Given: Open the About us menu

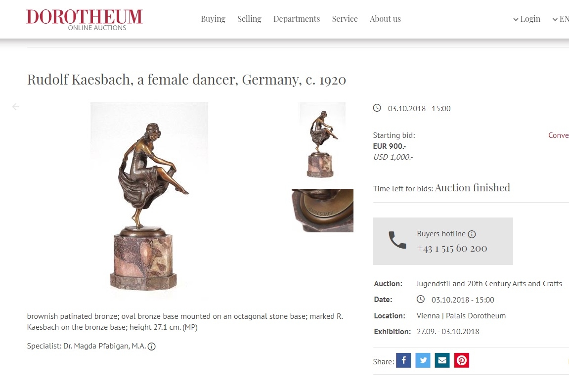Looking at the screenshot, I should (x=385, y=19).
